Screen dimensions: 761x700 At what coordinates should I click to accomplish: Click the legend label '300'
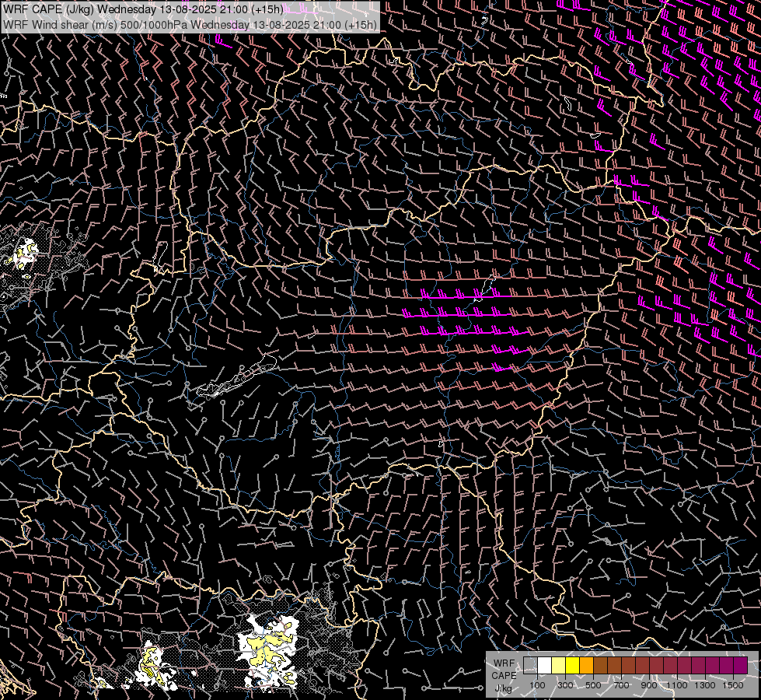point(565,685)
